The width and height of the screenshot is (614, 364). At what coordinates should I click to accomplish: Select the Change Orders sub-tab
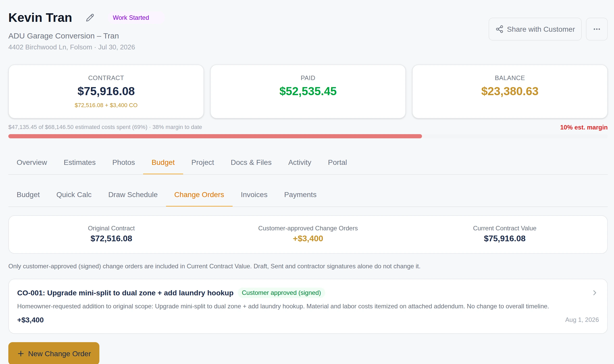click(199, 195)
